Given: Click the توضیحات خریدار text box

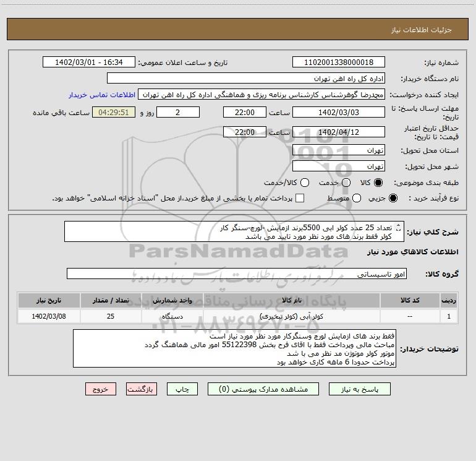Looking at the screenshot, I should [x=235, y=348].
